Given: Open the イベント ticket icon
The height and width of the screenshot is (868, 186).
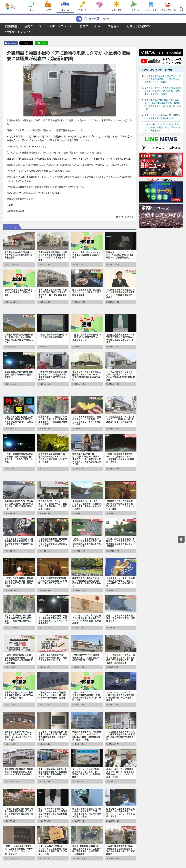Looking at the screenshot, I should pyautogui.click(x=99, y=6).
